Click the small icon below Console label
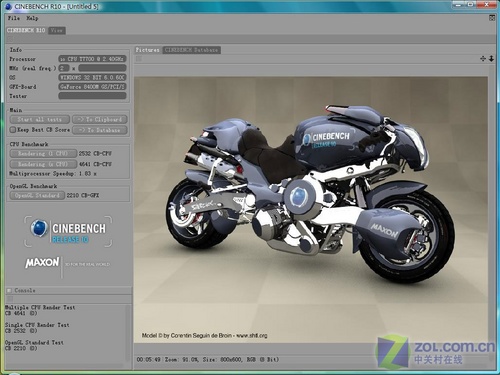This screenshot has height=375, width=500. tap(10, 299)
